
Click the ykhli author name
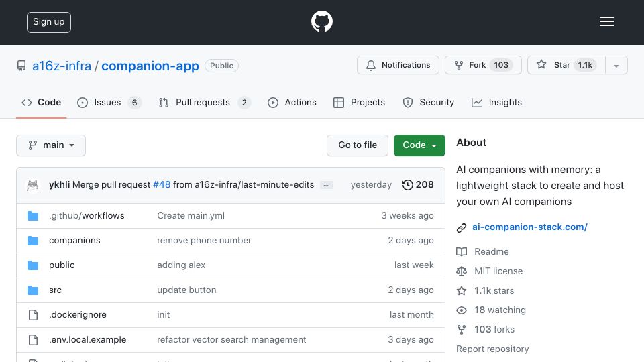[x=59, y=185]
